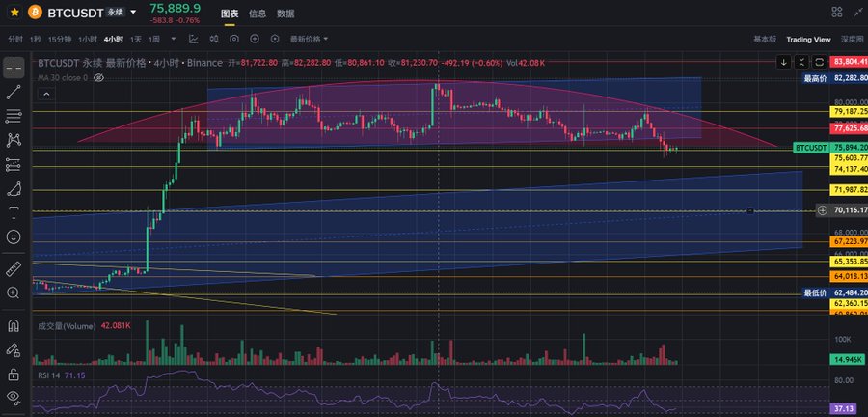The image size is (868, 417).
Task: Switch to 基本版 chart view
Action: [765, 40]
